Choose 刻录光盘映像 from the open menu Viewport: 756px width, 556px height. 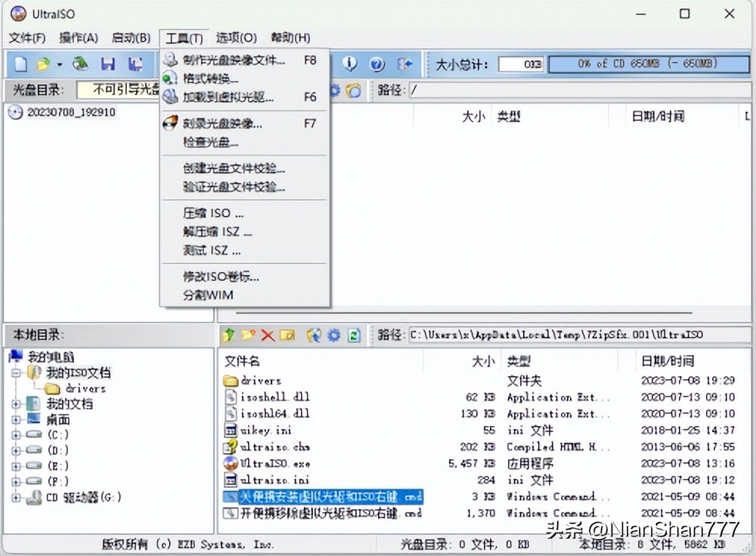click(x=219, y=123)
